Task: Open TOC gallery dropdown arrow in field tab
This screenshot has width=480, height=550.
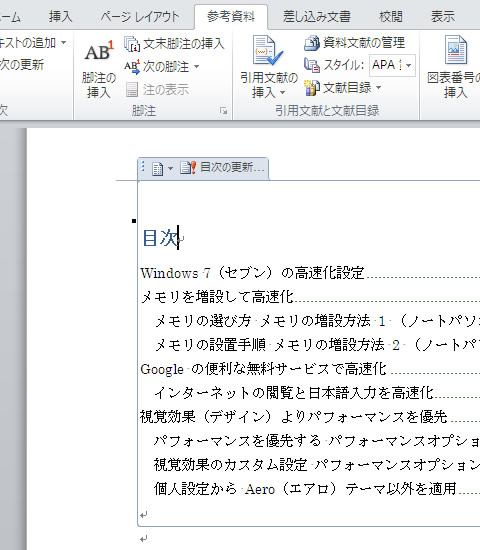Action: [x=171, y=169]
